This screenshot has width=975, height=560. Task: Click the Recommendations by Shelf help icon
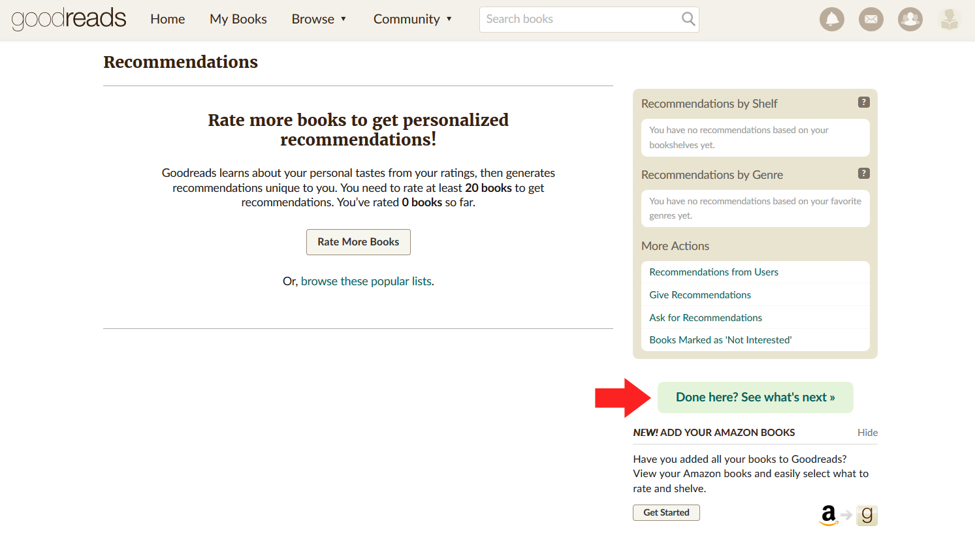pyautogui.click(x=863, y=102)
